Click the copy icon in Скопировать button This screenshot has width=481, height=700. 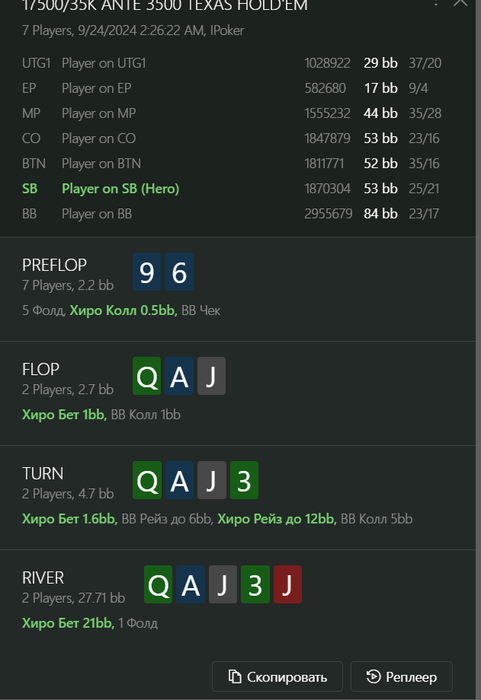pyautogui.click(x=234, y=676)
